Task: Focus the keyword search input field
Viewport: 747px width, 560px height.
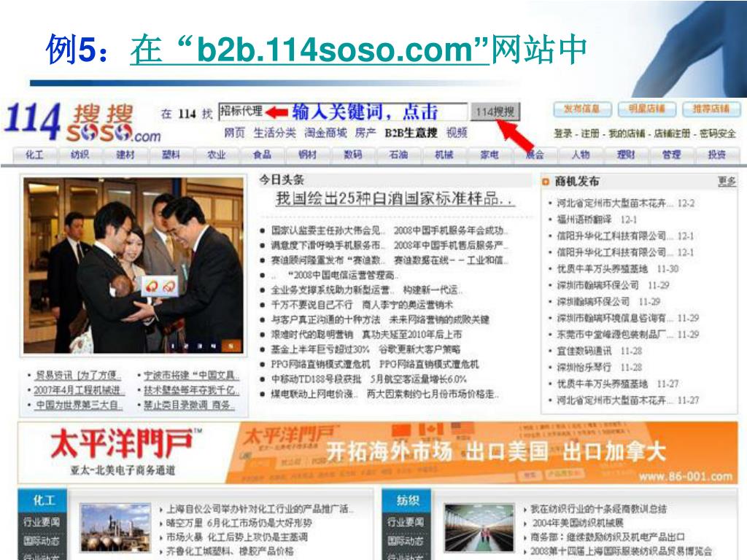Action: pos(343,112)
